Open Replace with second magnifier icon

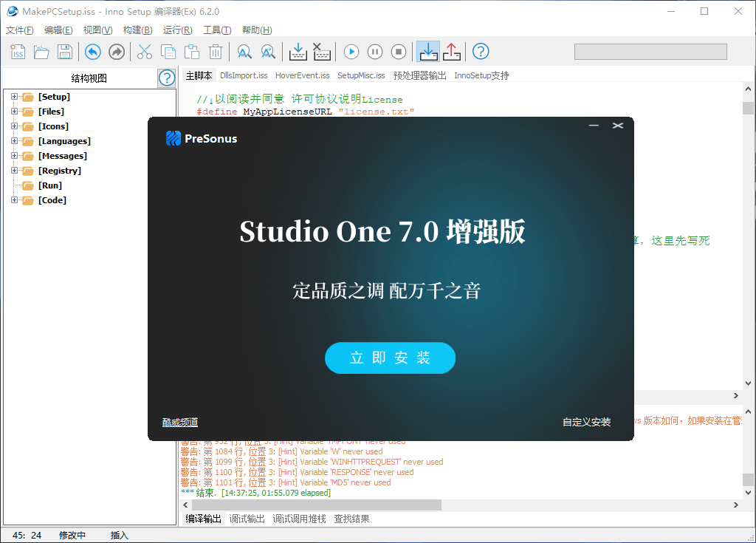click(x=268, y=52)
